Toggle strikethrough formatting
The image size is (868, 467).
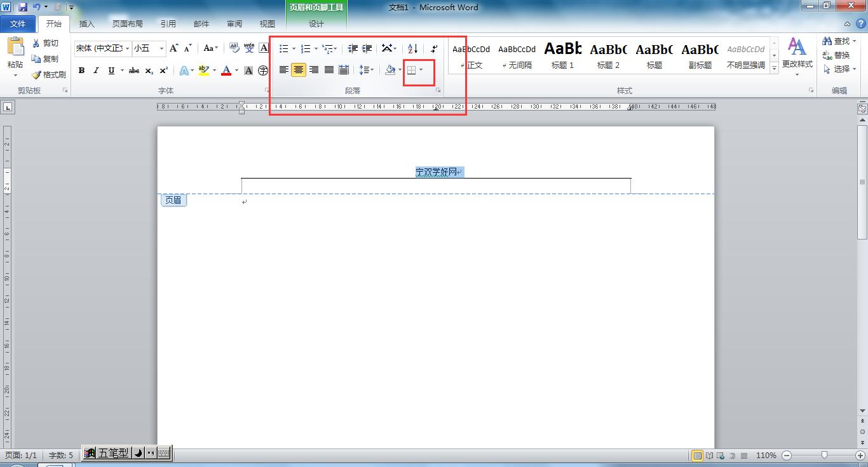click(x=134, y=71)
